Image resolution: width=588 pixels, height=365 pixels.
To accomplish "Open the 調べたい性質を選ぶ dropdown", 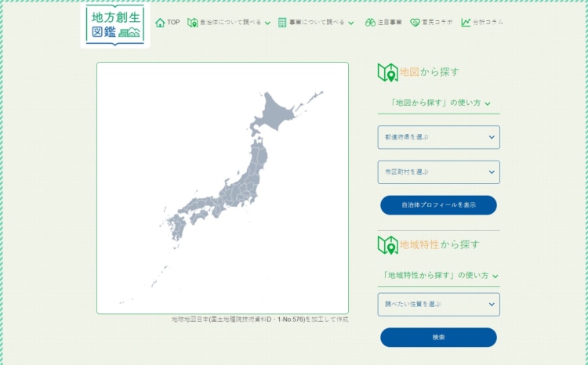I will (439, 304).
